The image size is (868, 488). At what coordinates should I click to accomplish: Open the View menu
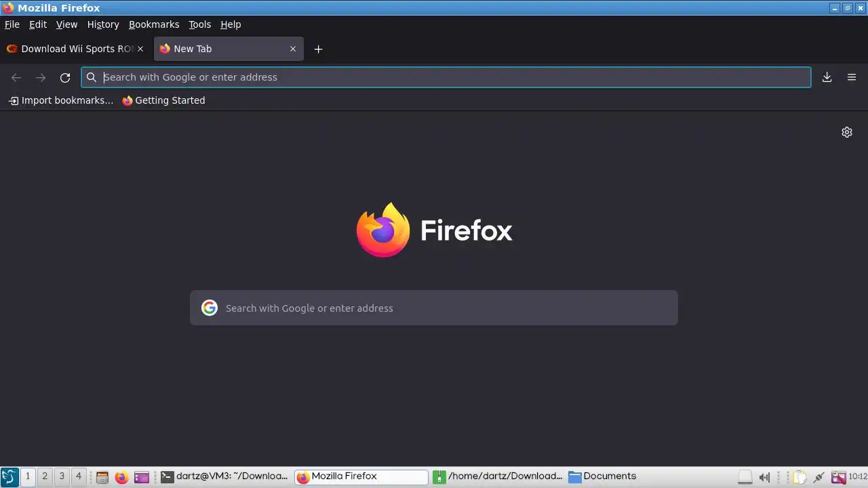pos(66,24)
